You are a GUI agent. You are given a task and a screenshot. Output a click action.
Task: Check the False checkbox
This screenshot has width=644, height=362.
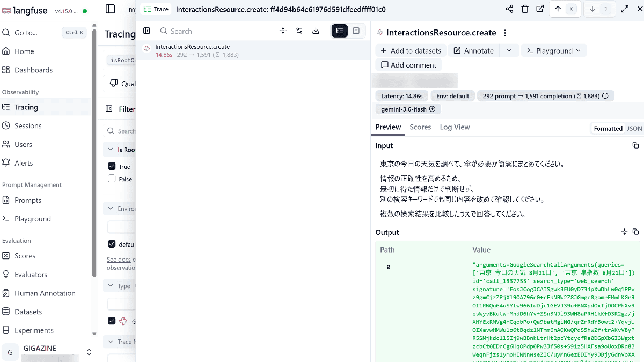112,179
